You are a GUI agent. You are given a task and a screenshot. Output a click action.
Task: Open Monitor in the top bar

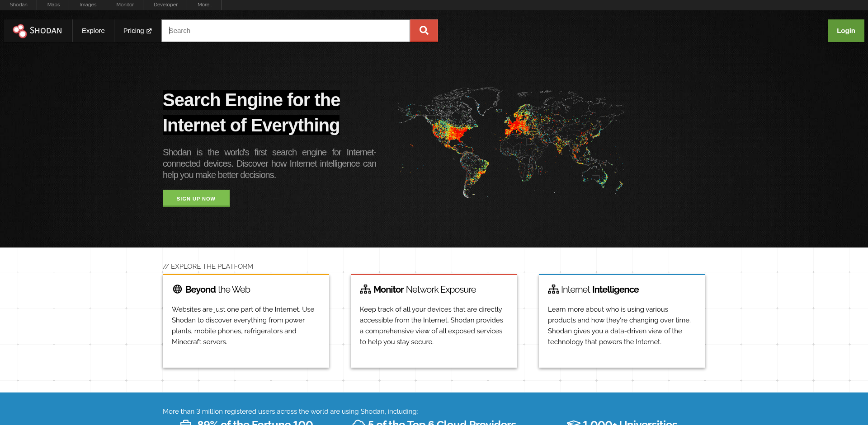click(x=125, y=5)
